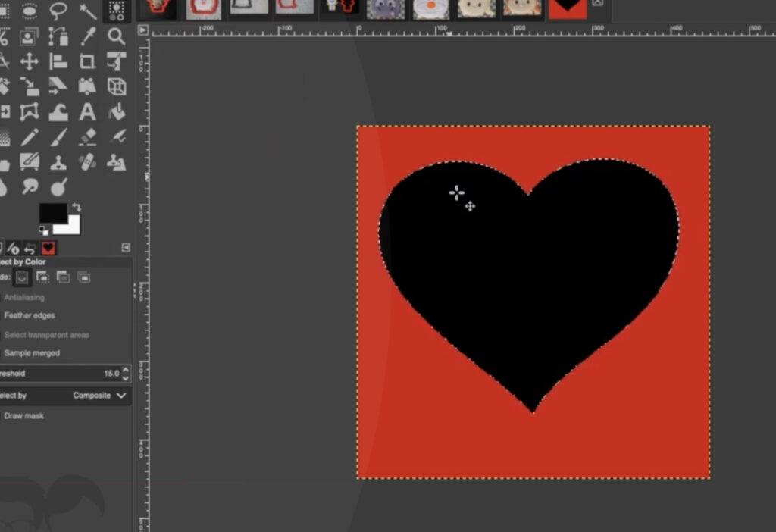Select the Dodge/Burn tool
This screenshot has width=776, height=532.
[x=58, y=187]
